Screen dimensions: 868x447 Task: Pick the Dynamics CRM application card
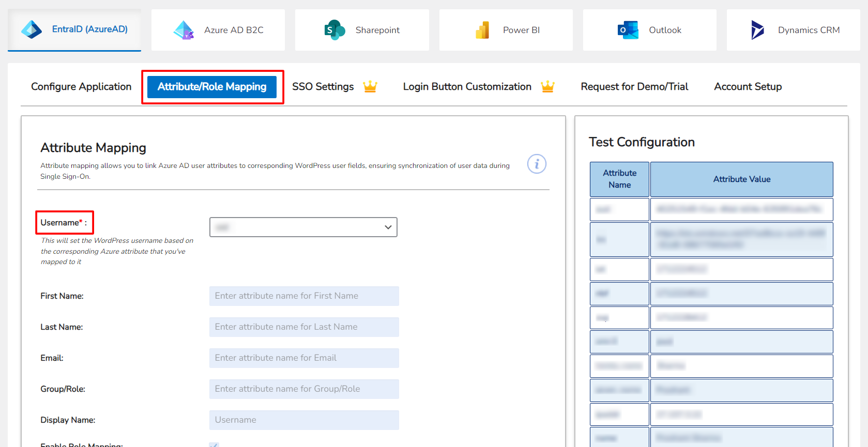pyautogui.click(x=794, y=30)
